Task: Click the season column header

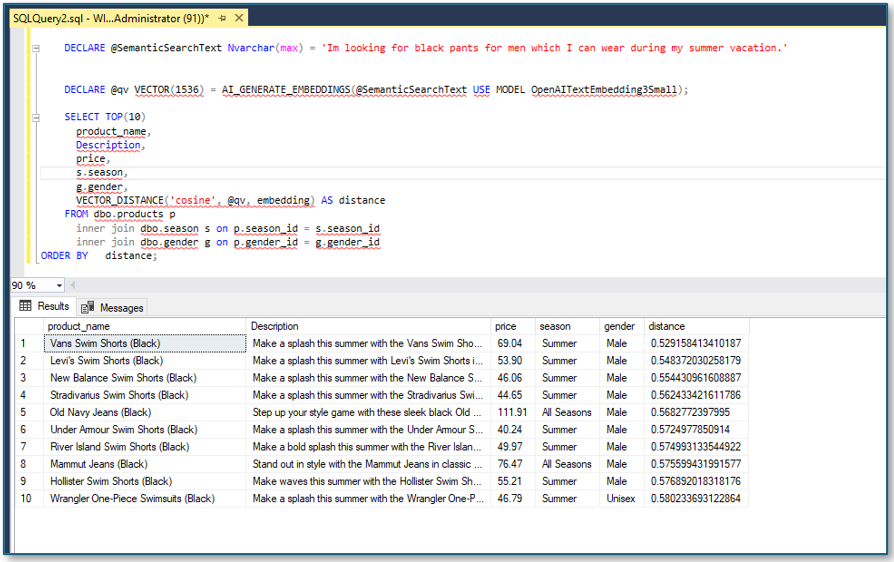Action: (x=567, y=326)
